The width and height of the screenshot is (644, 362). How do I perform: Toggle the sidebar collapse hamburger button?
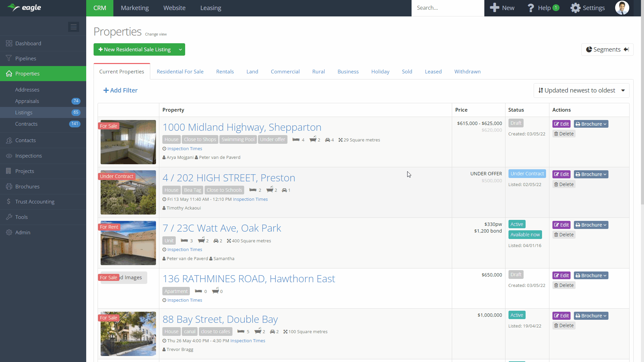pos(73,27)
